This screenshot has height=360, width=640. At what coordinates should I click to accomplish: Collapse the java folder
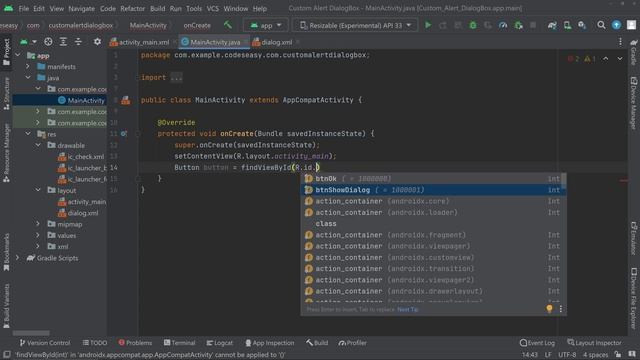pos(28,78)
